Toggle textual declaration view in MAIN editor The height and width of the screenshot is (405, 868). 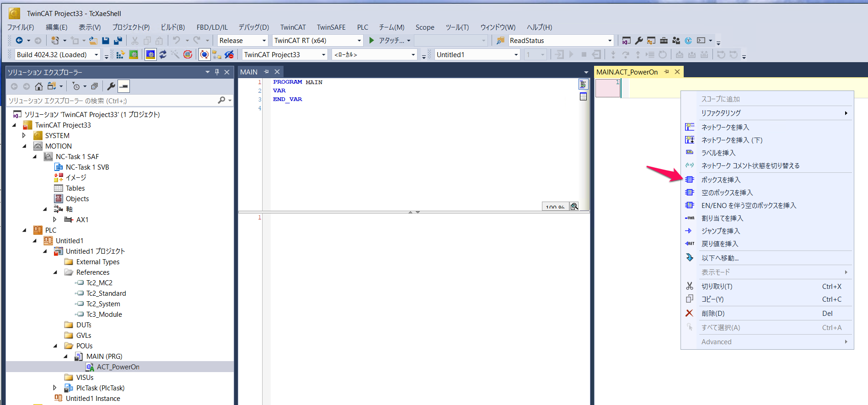point(583,85)
